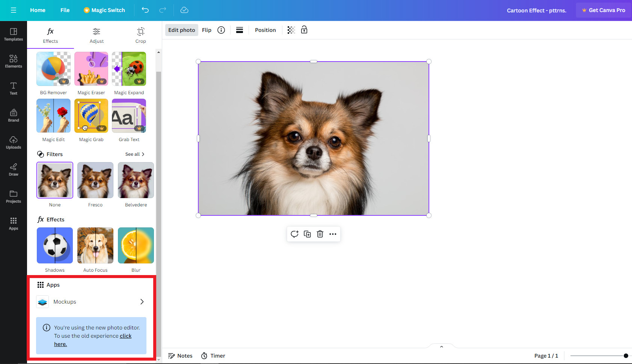Click the design title 'Cartoon Effect - pttrns.'
The height and width of the screenshot is (364, 632).
[x=536, y=11]
